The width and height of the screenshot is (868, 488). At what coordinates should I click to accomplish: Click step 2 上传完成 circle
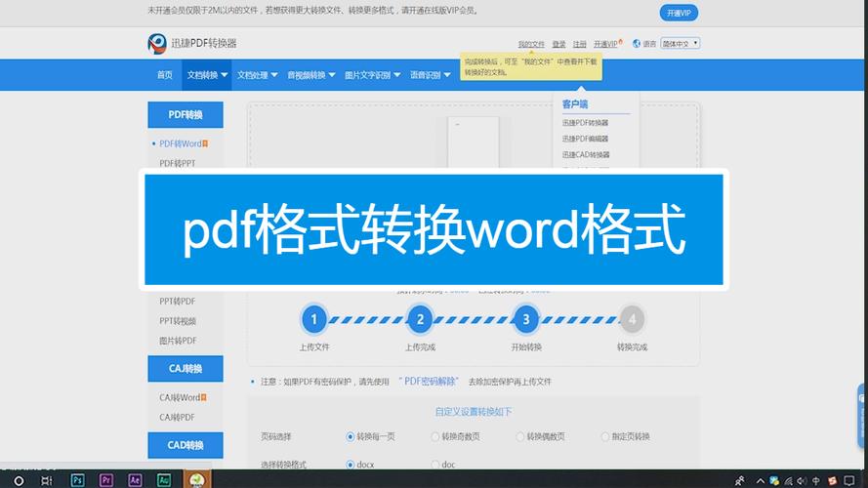tap(420, 319)
